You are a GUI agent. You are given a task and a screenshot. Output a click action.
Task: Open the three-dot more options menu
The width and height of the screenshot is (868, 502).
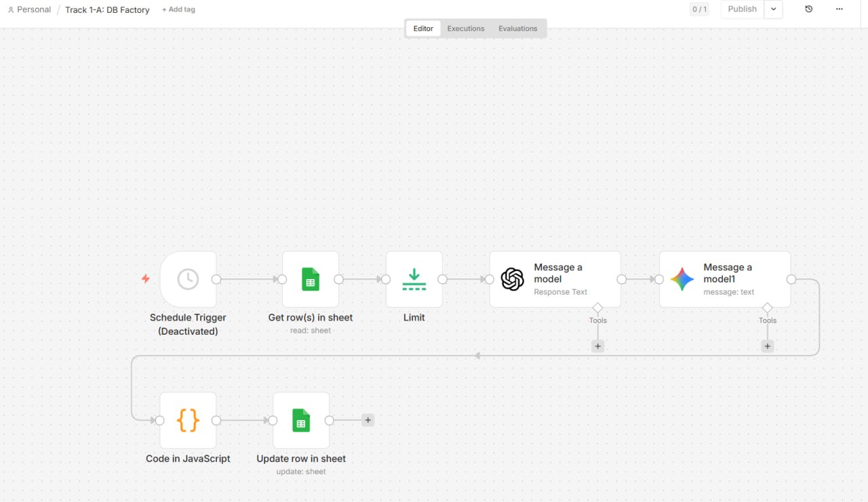(x=840, y=9)
